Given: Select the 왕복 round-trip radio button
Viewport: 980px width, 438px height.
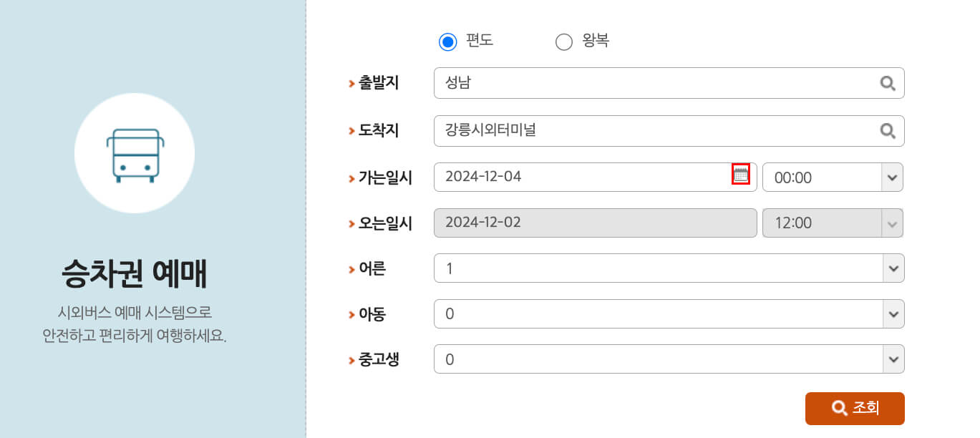Looking at the screenshot, I should [x=563, y=42].
